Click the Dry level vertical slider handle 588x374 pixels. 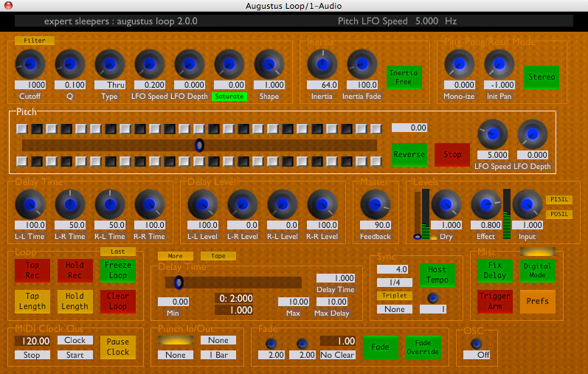pos(417,237)
